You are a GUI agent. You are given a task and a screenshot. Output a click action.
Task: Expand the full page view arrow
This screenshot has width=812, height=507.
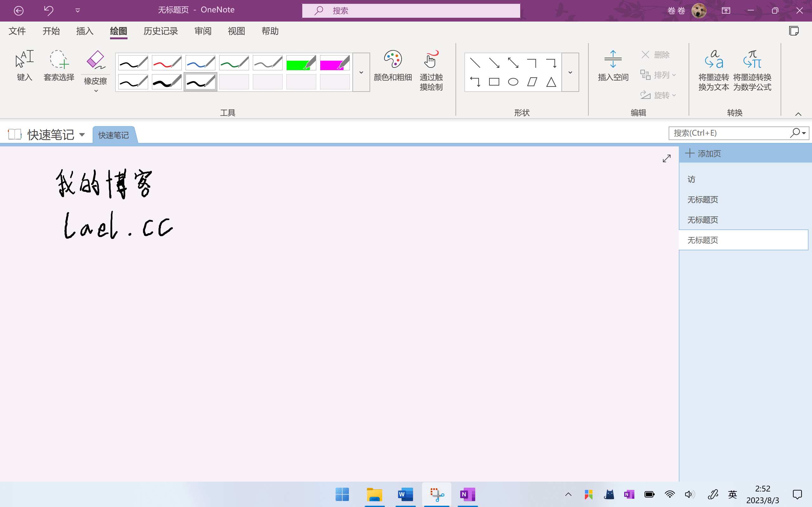pyautogui.click(x=666, y=158)
